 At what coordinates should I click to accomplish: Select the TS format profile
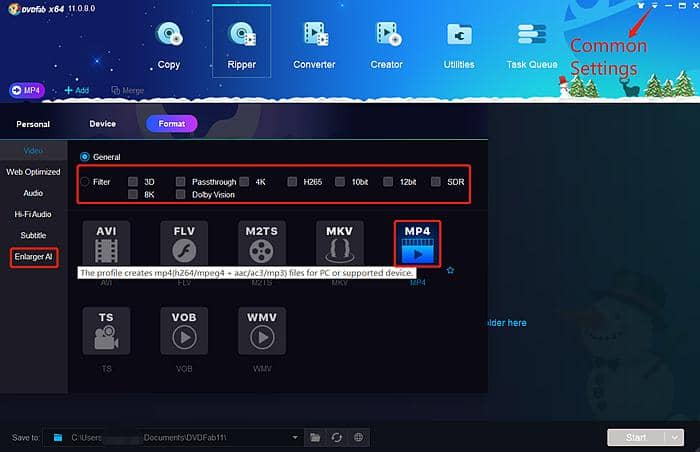click(106, 331)
